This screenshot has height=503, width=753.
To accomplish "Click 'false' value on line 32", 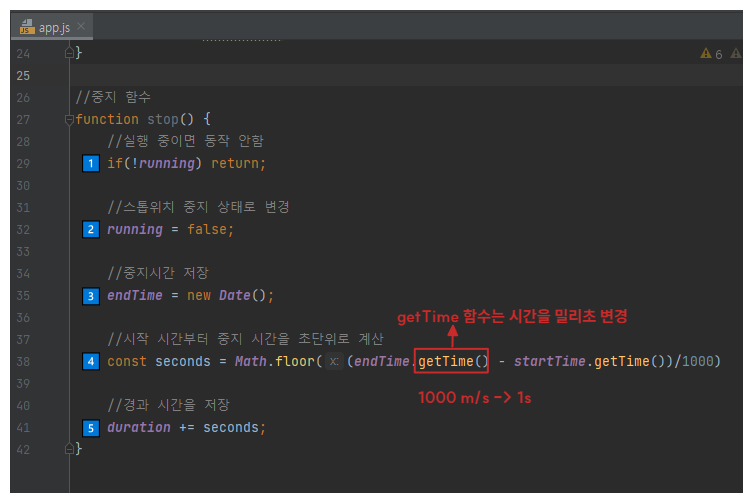I will (206, 229).
